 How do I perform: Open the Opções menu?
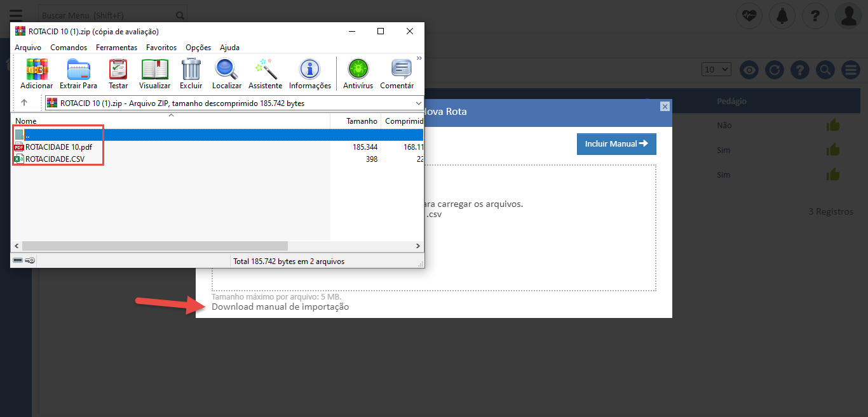(198, 48)
